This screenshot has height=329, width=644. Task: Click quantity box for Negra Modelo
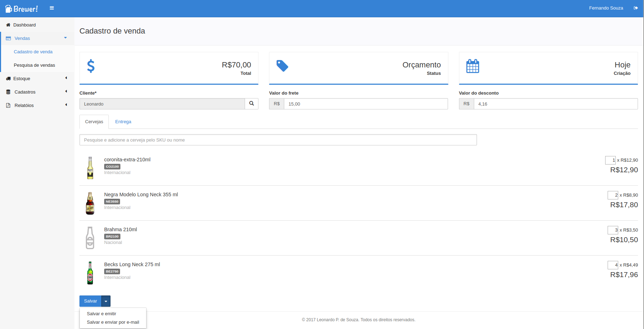click(x=613, y=195)
